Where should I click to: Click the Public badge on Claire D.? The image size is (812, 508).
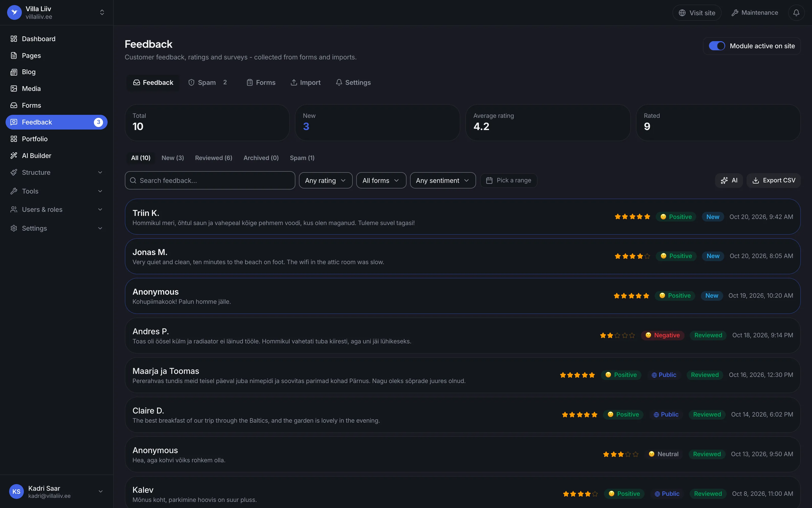tap(666, 415)
